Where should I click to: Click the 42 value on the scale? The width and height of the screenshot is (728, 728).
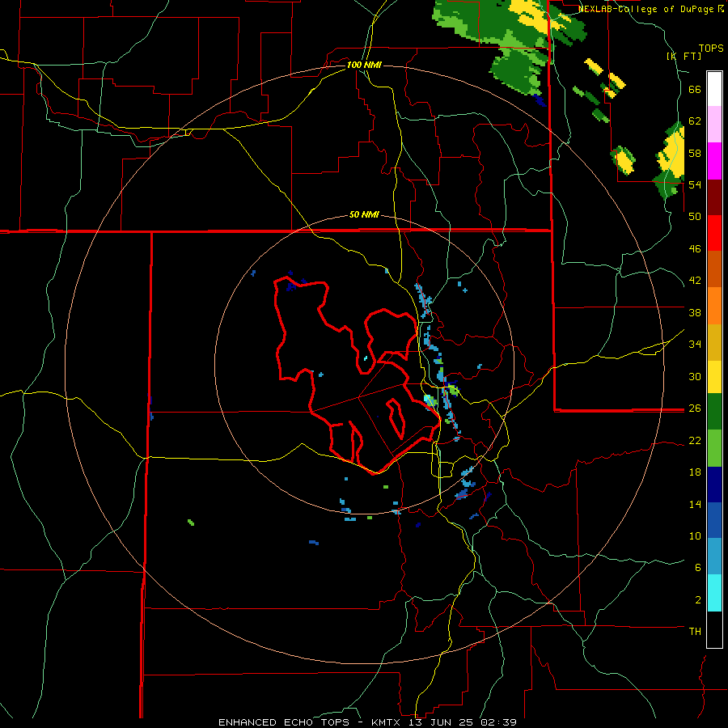point(695,281)
